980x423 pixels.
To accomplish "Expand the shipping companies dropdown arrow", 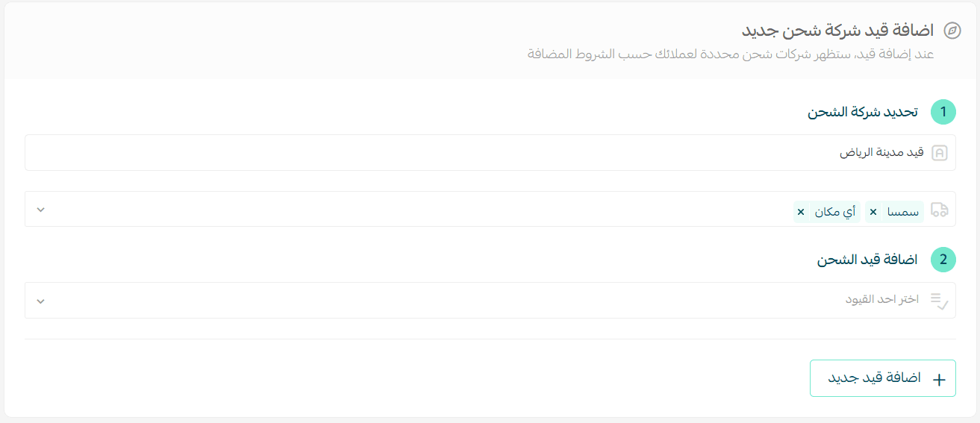I will click(41, 210).
